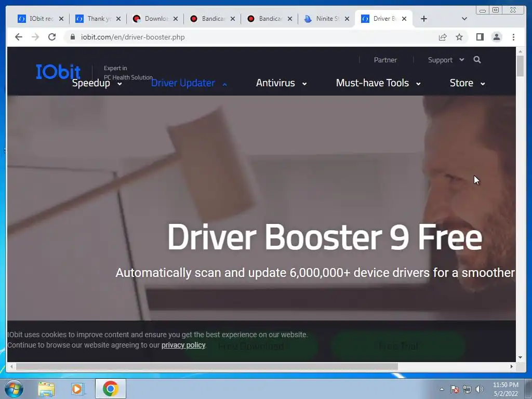
Task: Reload the current page
Action: (x=52, y=37)
